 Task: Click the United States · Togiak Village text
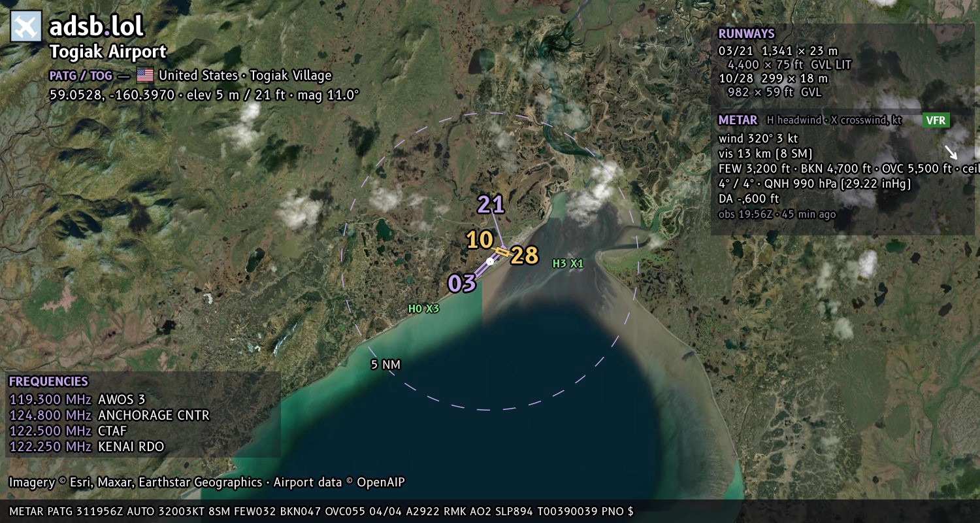(x=245, y=76)
